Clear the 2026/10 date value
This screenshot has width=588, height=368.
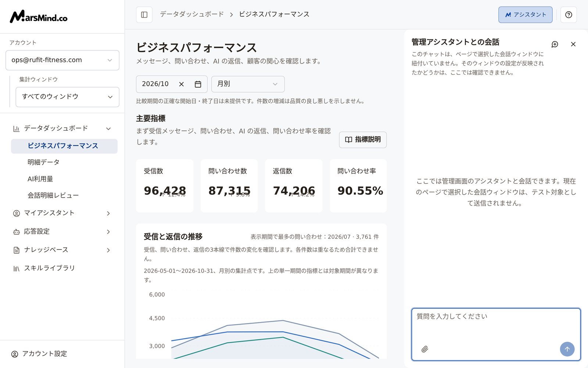pos(181,84)
